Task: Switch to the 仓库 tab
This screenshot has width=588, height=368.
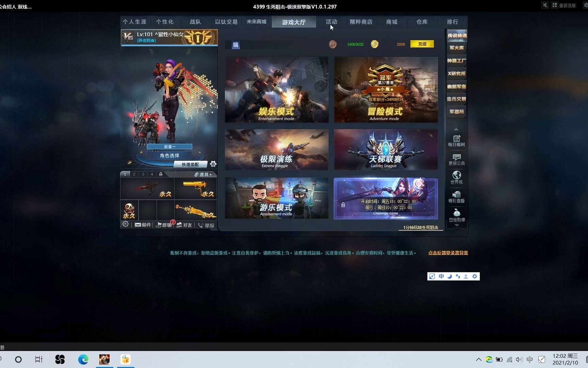Action: [x=422, y=22]
